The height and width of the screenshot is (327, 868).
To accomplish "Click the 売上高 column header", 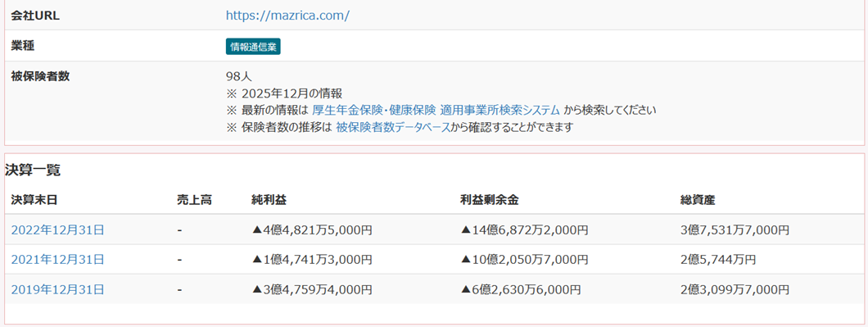I will [x=194, y=200].
